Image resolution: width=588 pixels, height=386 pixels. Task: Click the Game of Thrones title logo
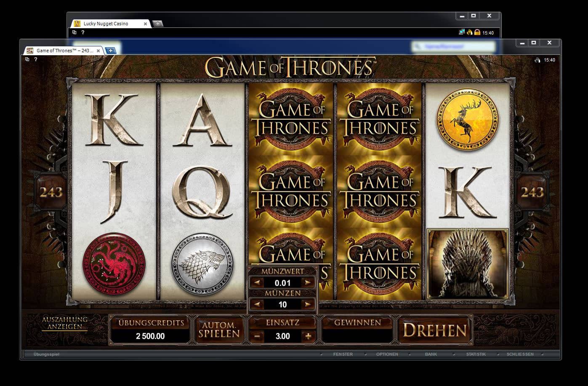tap(290, 67)
